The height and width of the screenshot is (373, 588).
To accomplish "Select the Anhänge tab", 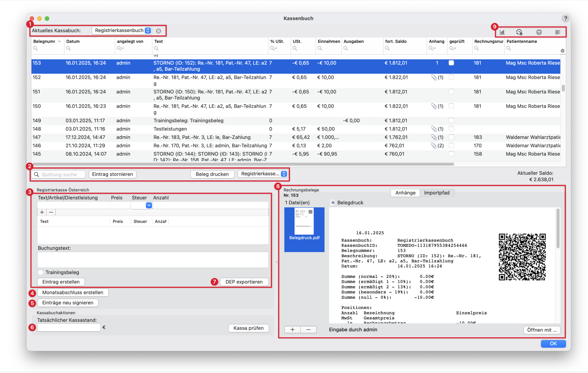I will (405, 193).
